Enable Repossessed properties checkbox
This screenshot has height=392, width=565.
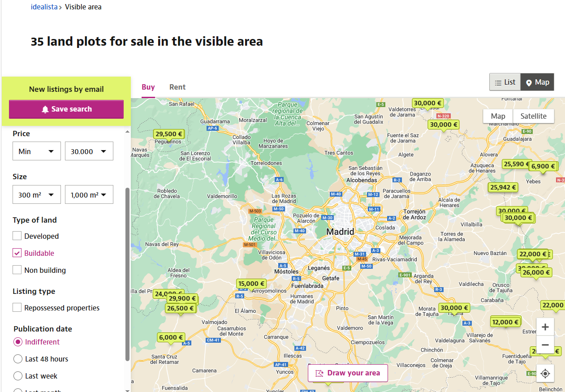coord(17,308)
